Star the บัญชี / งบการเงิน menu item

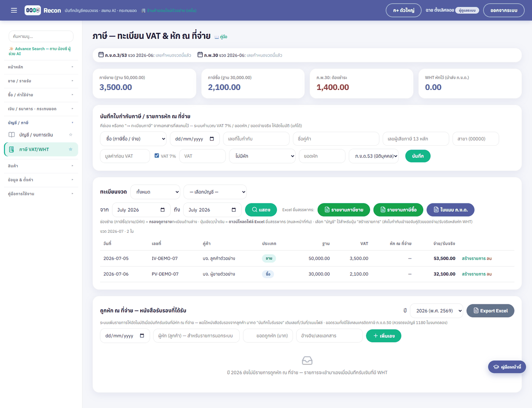tap(71, 135)
